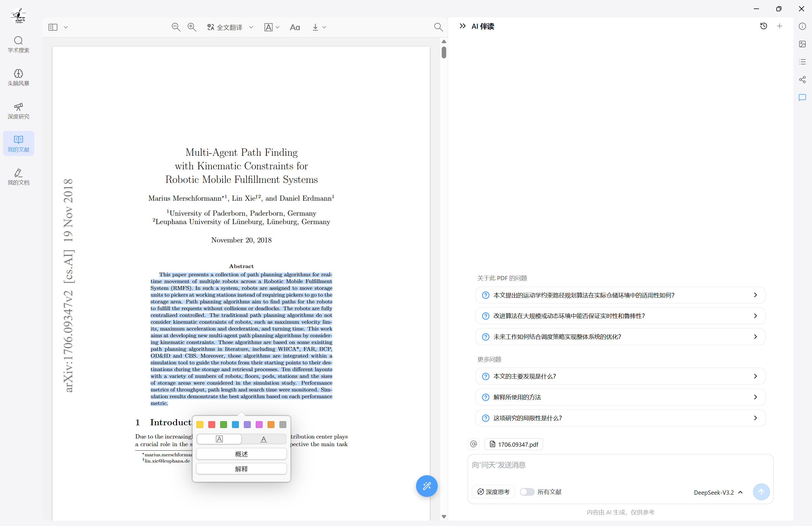Screen dimensions: 812x526
Task: Enable 深度思考 mode
Action: pyautogui.click(x=493, y=492)
